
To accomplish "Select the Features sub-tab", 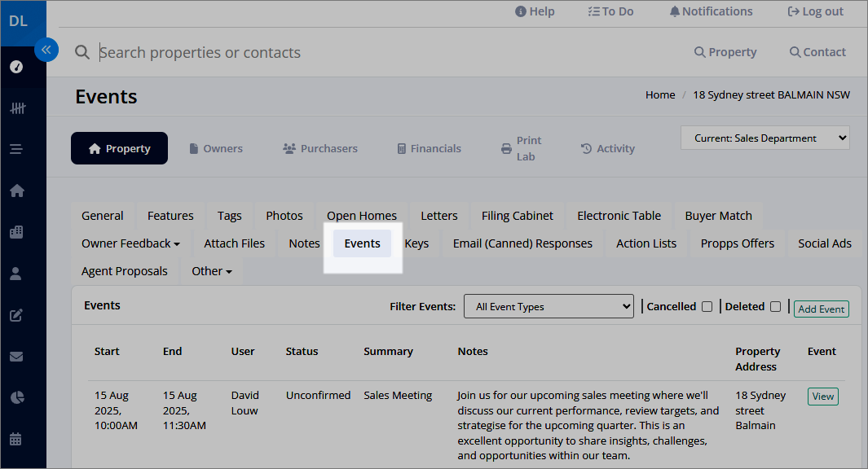I will point(170,216).
